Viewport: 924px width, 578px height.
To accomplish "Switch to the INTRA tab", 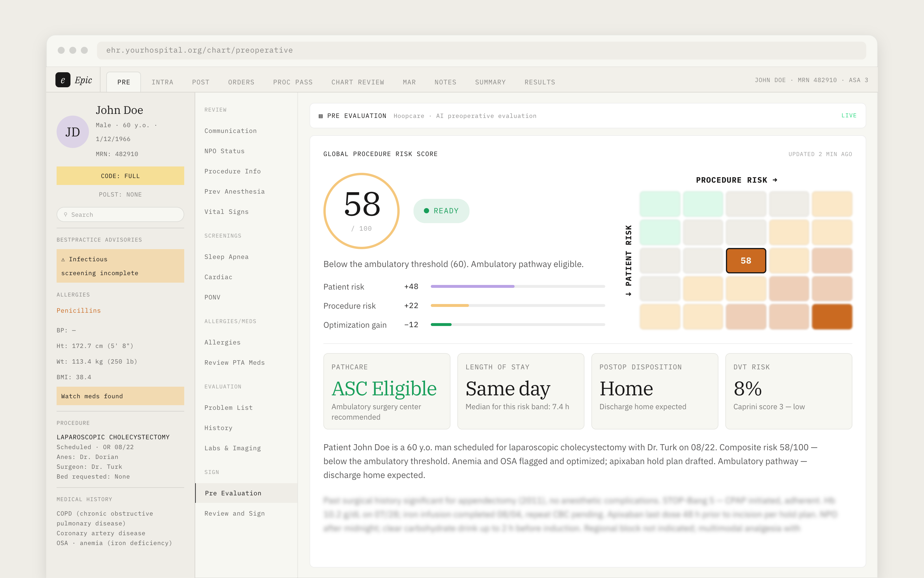I will [x=162, y=82].
